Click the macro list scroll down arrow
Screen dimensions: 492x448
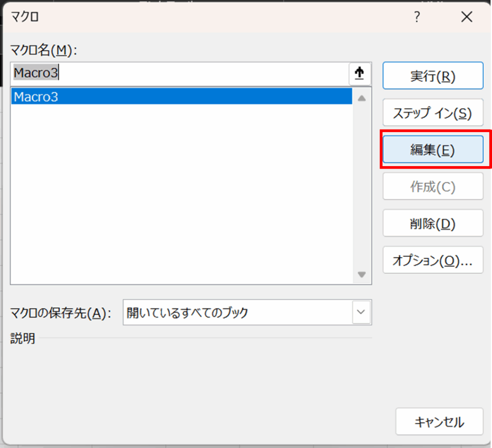point(362,275)
